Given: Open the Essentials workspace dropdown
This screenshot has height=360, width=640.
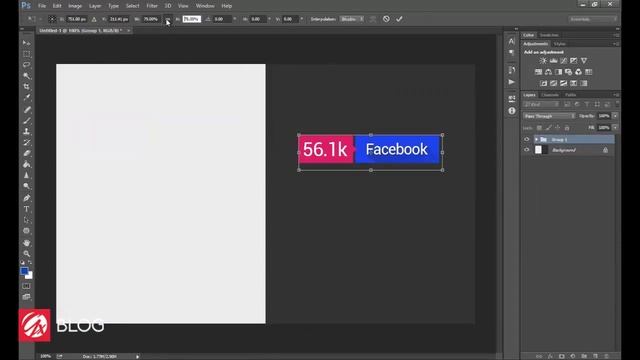Looking at the screenshot, I should (593, 19).
